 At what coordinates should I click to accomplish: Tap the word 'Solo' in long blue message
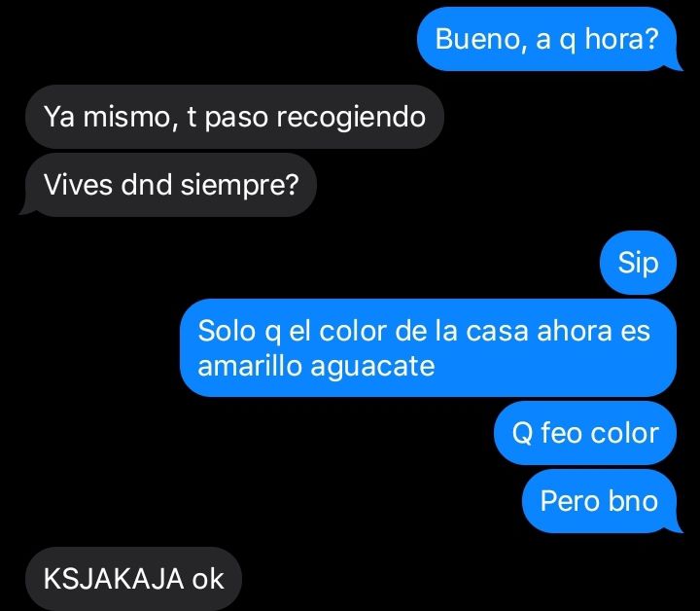coord(227,331)
